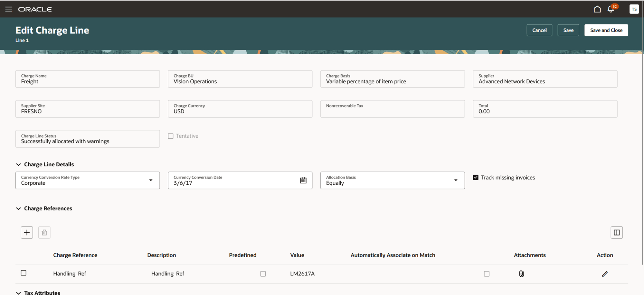This screenshot has width=644, height=295.
Task: Open the hamburger navigation menu
Action: coord(9,9)
